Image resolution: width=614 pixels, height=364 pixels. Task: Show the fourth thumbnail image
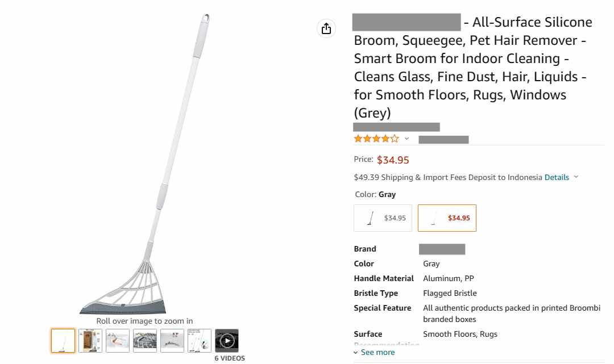click(x=145, y=341)
